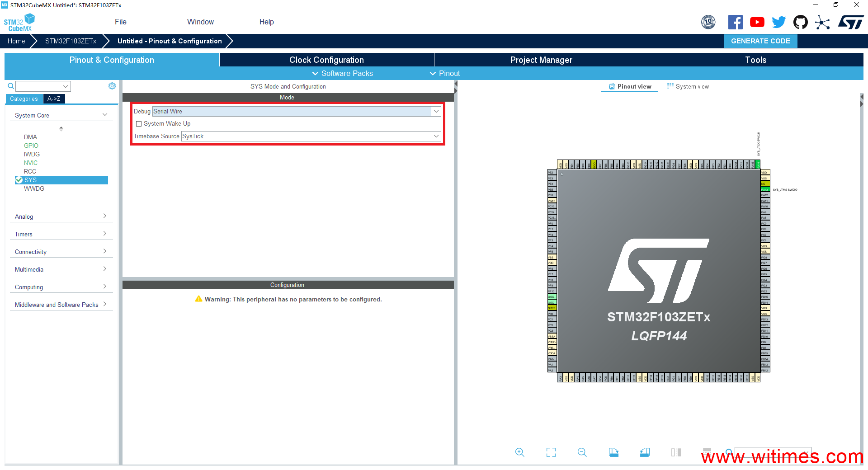The image size is (868, 470).
Task: Open the Help menu
Action: (267, 22)
